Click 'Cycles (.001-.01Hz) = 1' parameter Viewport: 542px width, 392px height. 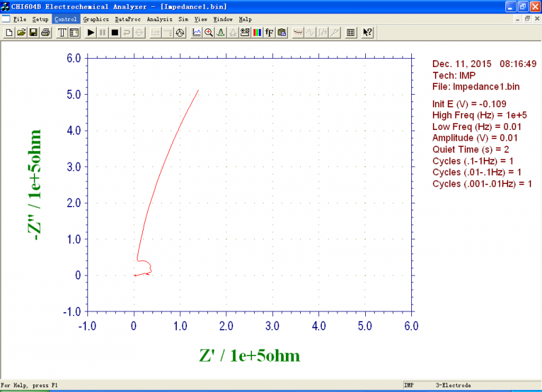click(x=482, y=183)
